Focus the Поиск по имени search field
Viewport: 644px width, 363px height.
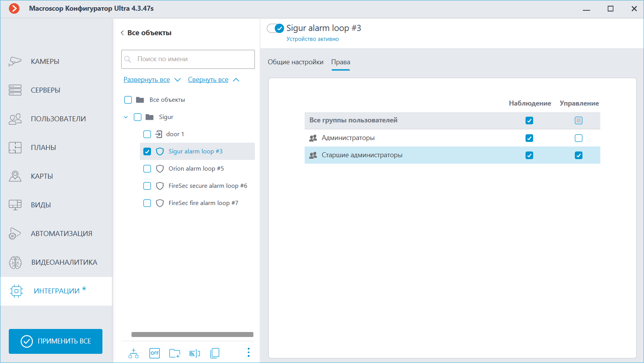188,59
